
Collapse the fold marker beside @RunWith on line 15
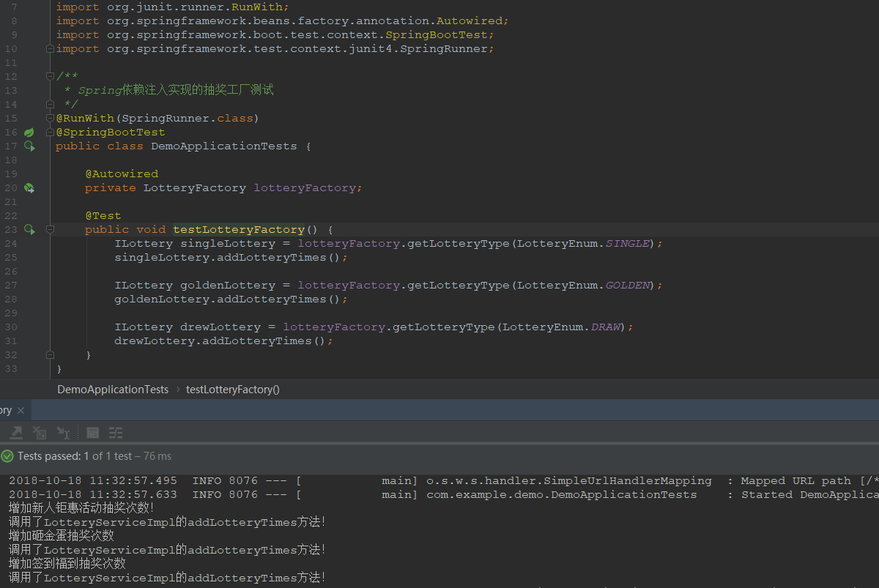pos(50,119)
